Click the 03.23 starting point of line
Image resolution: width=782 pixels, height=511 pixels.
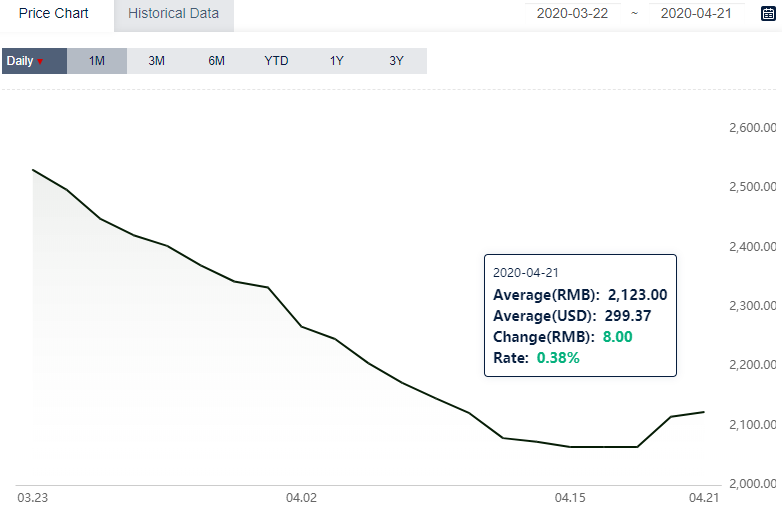tap(33, 170)
